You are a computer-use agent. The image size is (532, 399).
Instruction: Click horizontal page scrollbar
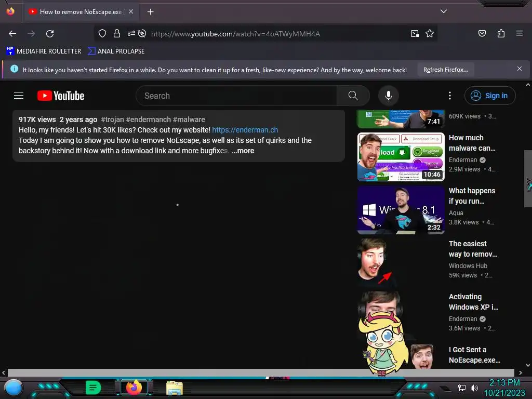[261, 372]
